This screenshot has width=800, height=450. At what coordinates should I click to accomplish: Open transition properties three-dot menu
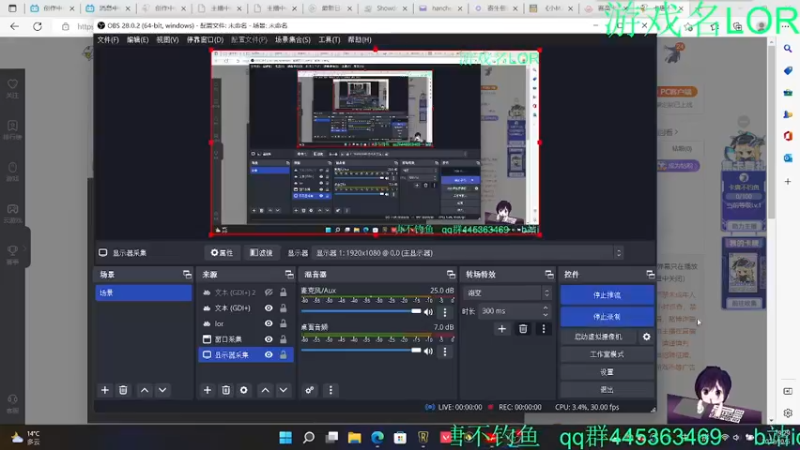click(543, 329)
